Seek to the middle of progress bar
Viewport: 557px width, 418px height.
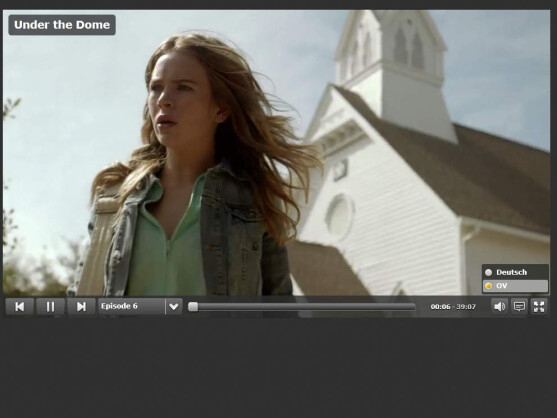(302, 307)
